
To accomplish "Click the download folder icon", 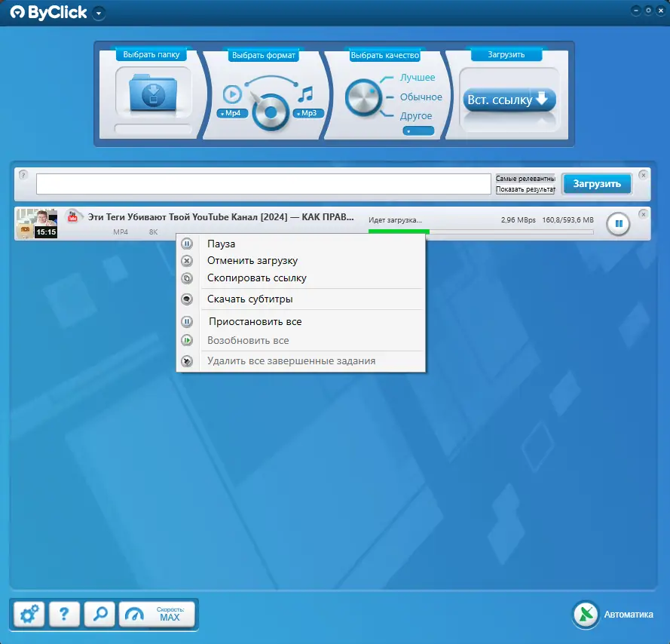I will 153,93.
